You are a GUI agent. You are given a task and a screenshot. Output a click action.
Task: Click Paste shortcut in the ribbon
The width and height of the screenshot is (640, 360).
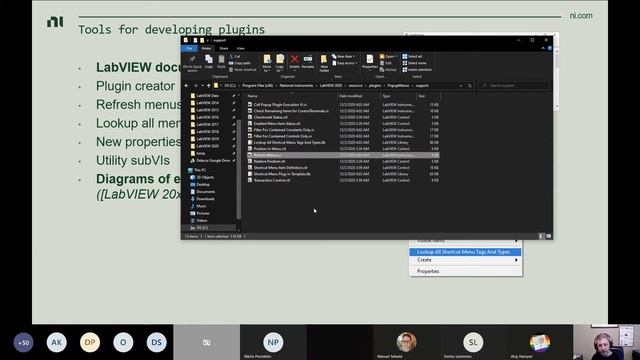point(243,69)
